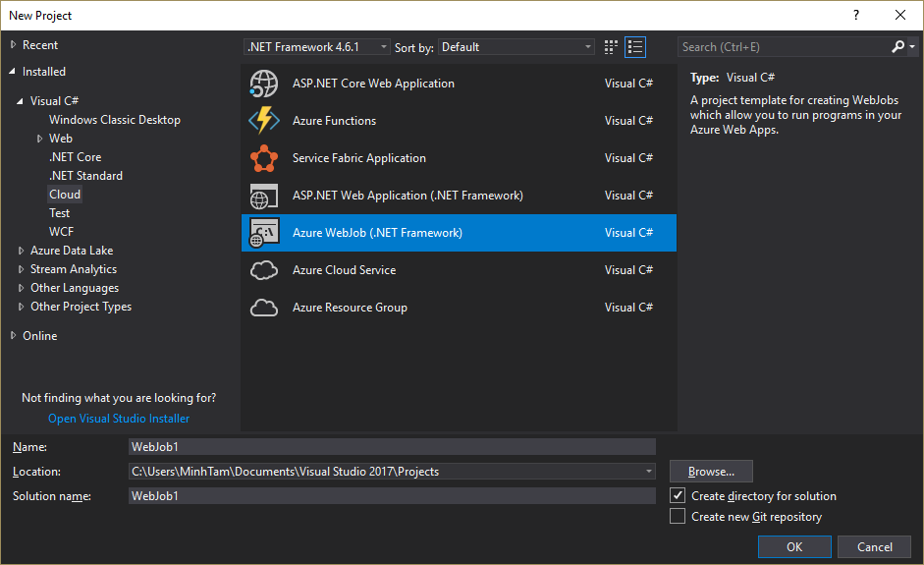Click the Name input field

392,446
